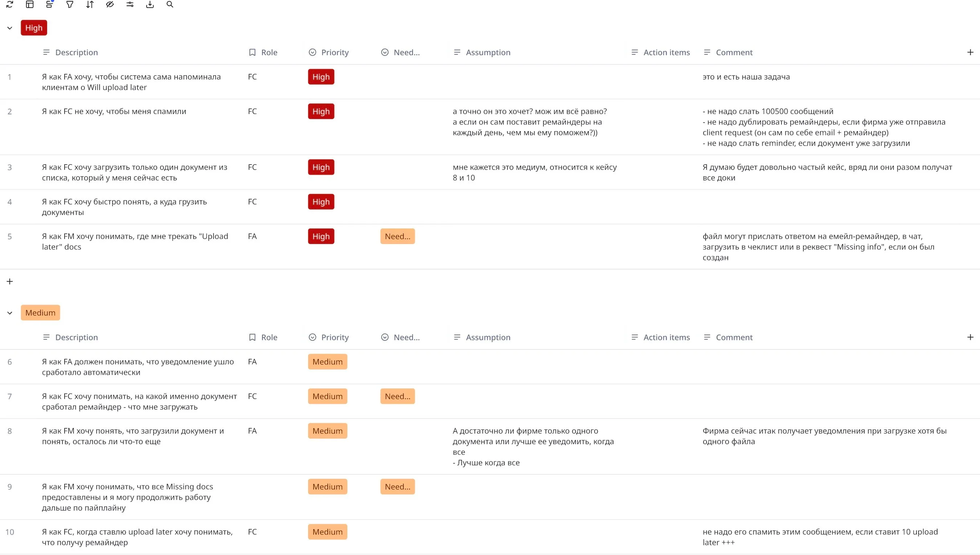Click the download/export icon
This screenshot has width=980, height=555.
pyautogui.click(x=150, y=4)
